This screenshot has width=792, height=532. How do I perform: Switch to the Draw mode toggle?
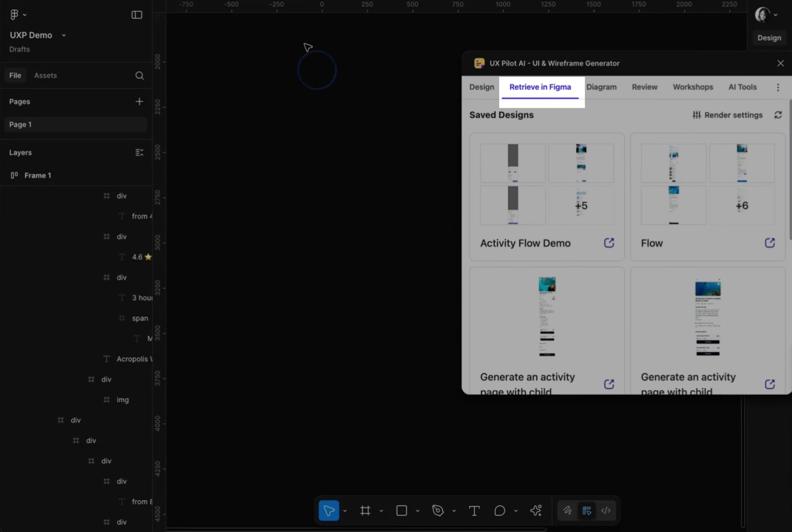(567, 511)
